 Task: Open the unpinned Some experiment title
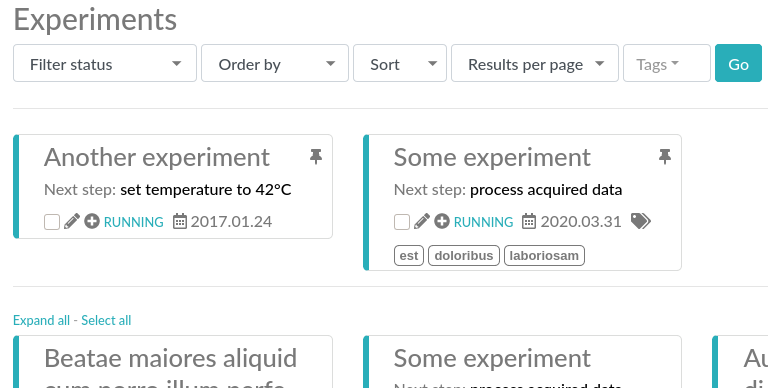(492, 359)
